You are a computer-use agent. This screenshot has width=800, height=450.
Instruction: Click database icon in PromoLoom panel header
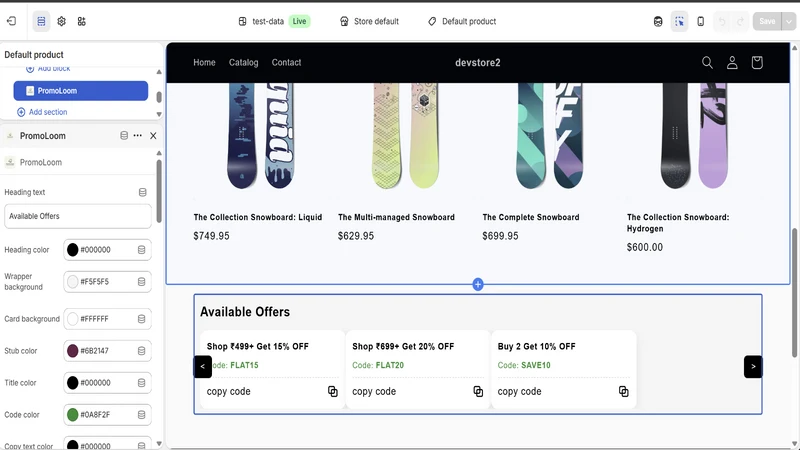pos(124,136)
